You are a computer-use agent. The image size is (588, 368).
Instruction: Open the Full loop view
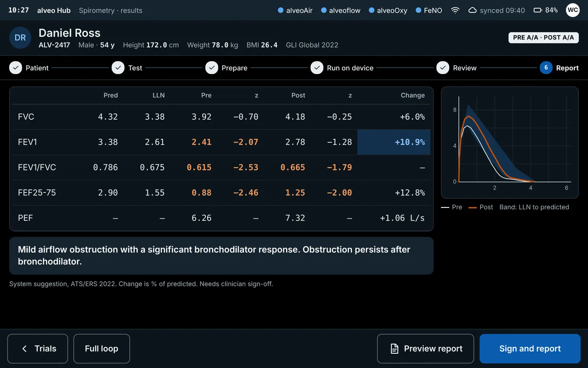coord(102,349)
